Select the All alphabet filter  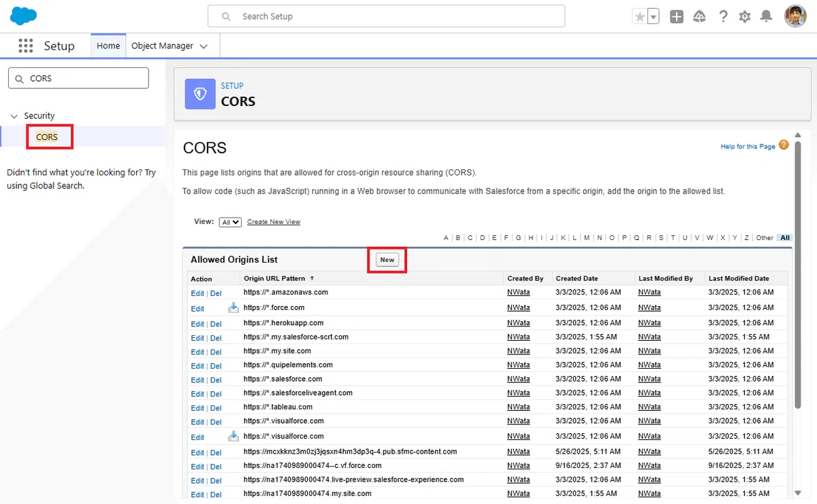(785, 237)
